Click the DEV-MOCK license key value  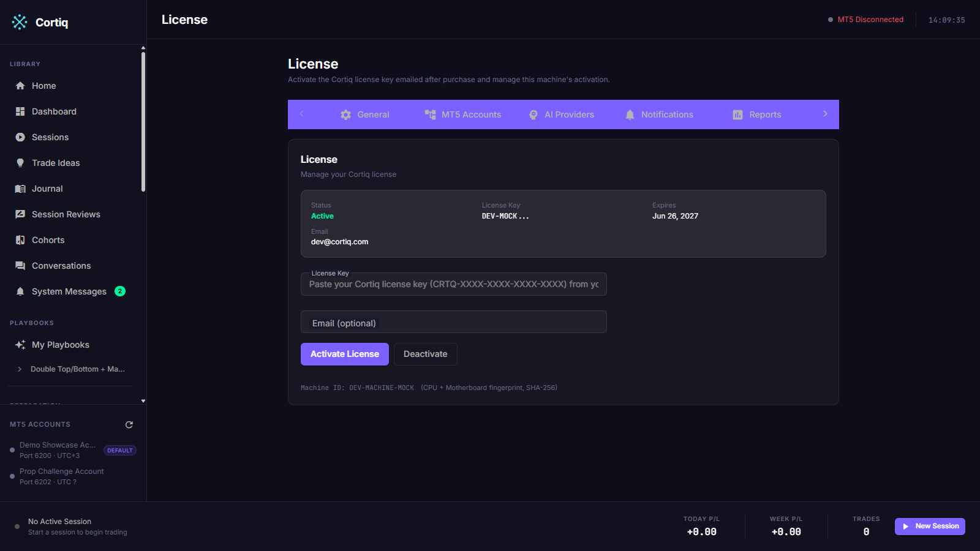pyautogui.click(x=505, y=216)
